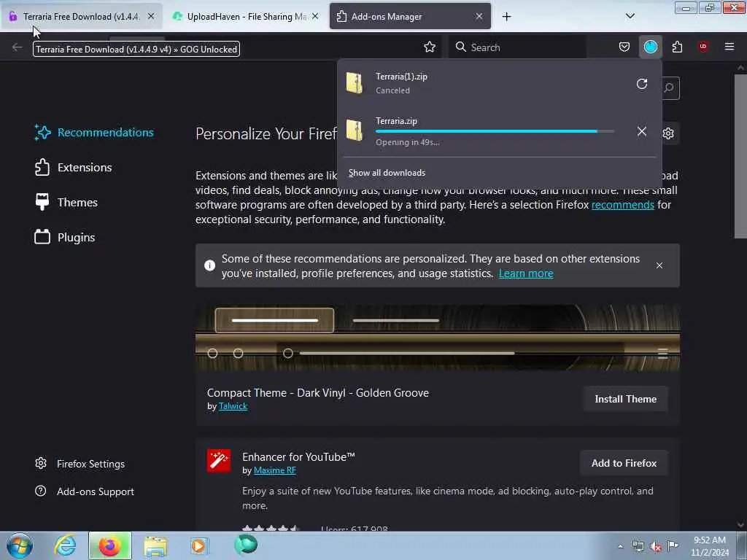This screenshot has width=747, height=560.
Task: Open the Themes category
Action: (66, 203)
